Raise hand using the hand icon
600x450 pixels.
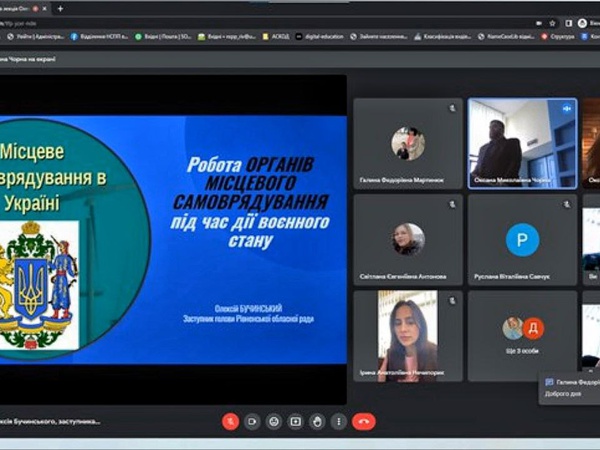(317, 422)
